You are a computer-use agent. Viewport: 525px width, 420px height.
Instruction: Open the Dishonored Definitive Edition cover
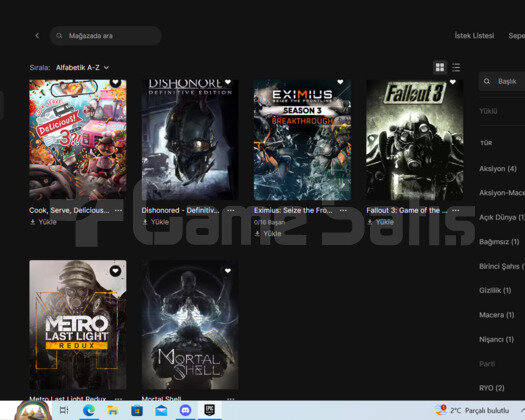point(190,140)
